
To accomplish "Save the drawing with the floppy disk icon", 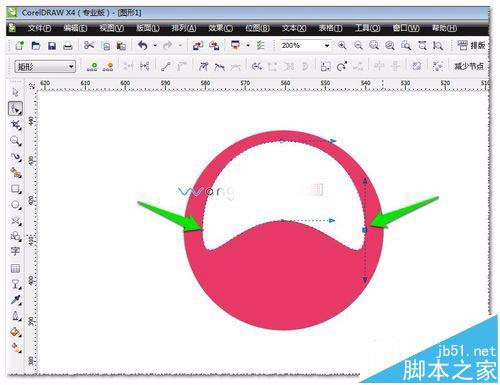I will coord(52,46).
